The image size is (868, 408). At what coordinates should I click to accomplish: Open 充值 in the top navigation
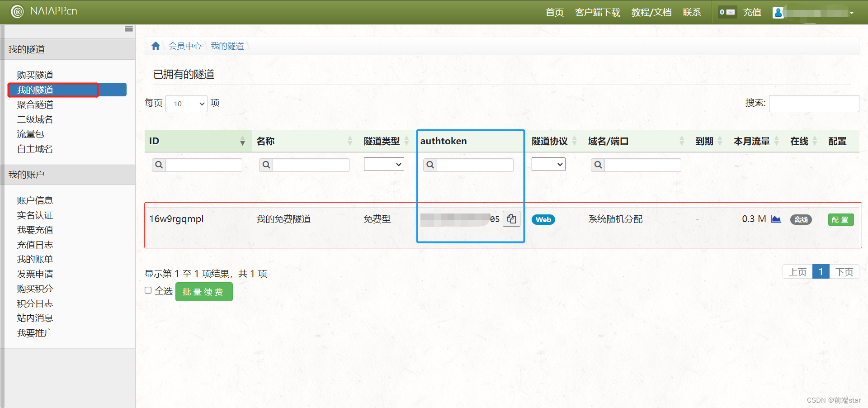click(752, 12)
